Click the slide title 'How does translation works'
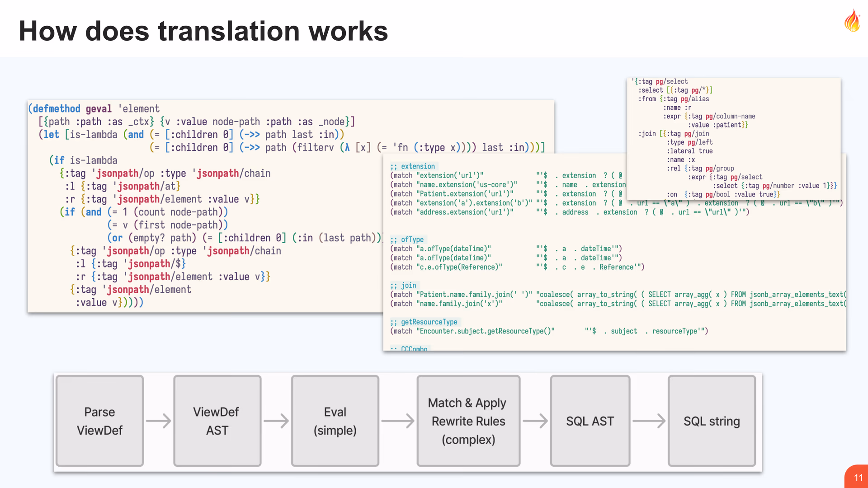This screenshot has width=868, height=488. (x=203, y=31)
